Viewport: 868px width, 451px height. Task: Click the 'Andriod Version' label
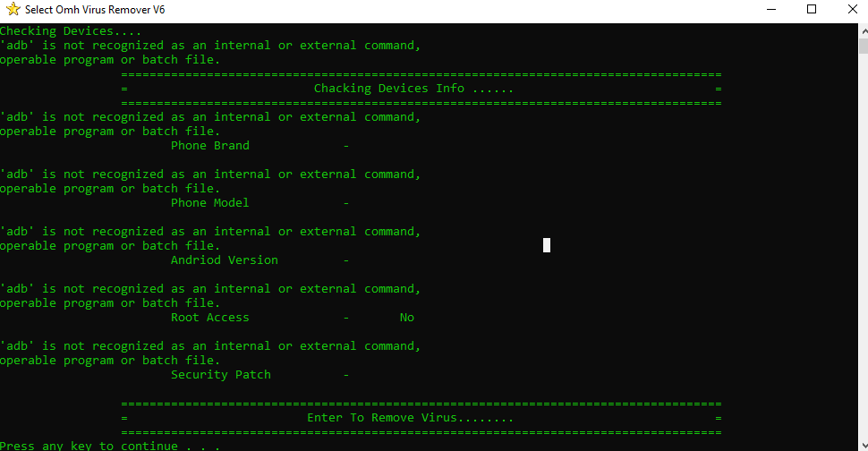[x=225, y=260]
